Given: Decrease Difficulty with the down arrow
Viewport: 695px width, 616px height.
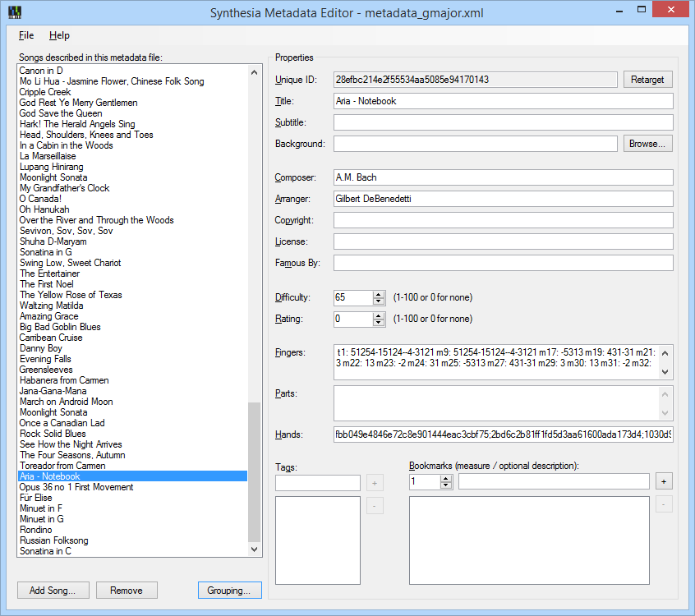Looking at the screenshot, I should point(378,301).
